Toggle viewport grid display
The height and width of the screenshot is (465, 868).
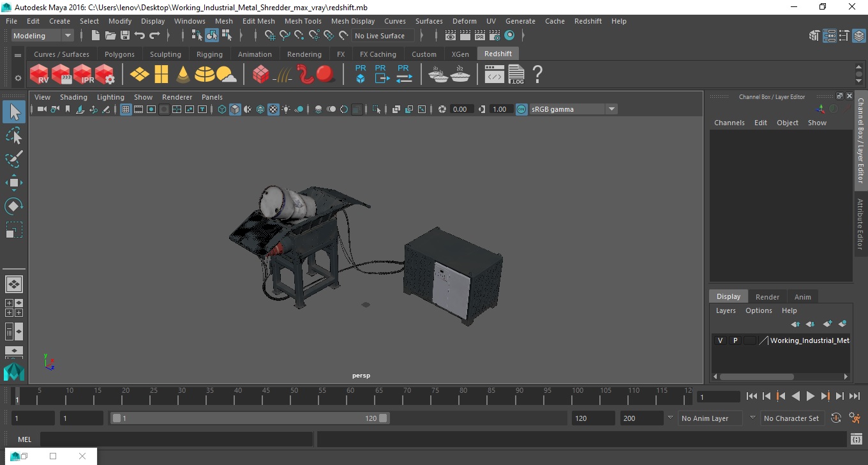(x=126, y=109)
